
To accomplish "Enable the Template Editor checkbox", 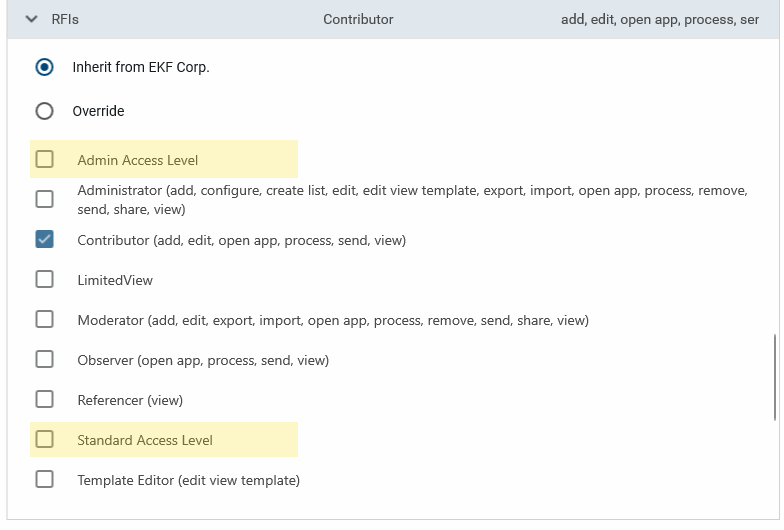I will (x=44, y=480).
